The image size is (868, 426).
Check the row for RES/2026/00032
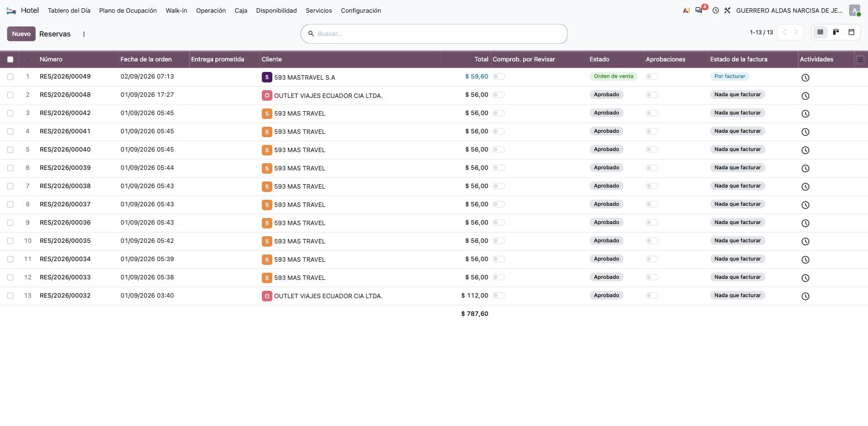coord(10,295)
